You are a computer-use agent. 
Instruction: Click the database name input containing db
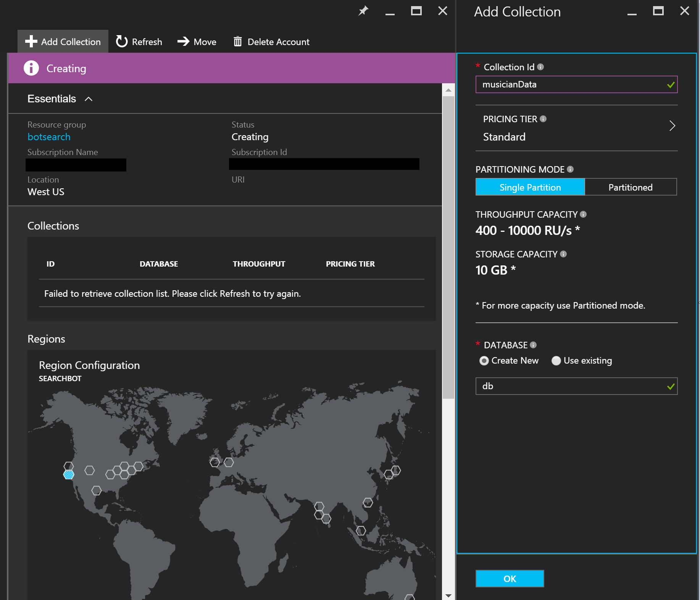[x=576, y=386]
